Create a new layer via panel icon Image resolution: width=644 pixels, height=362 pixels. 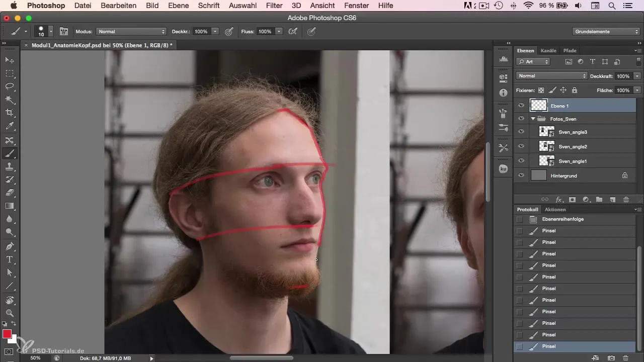(612, 200)
